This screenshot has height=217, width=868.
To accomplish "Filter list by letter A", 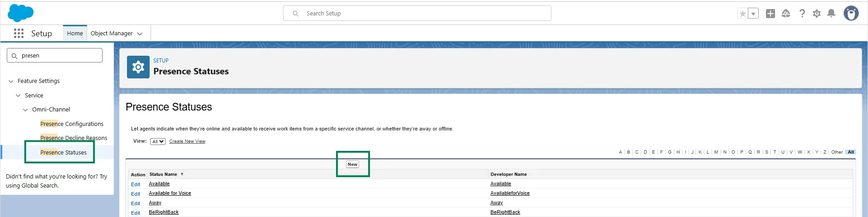I will tap(620, 152).
